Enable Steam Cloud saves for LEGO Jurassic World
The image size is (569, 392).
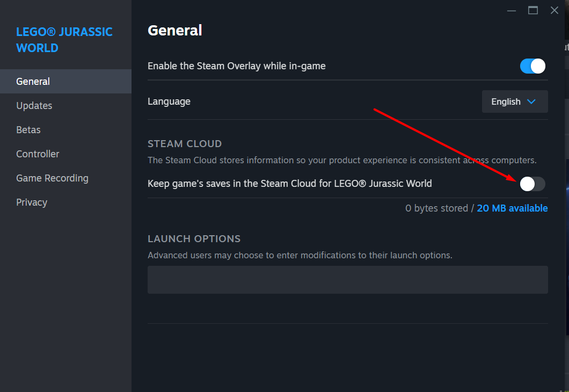tap(532, 184)
